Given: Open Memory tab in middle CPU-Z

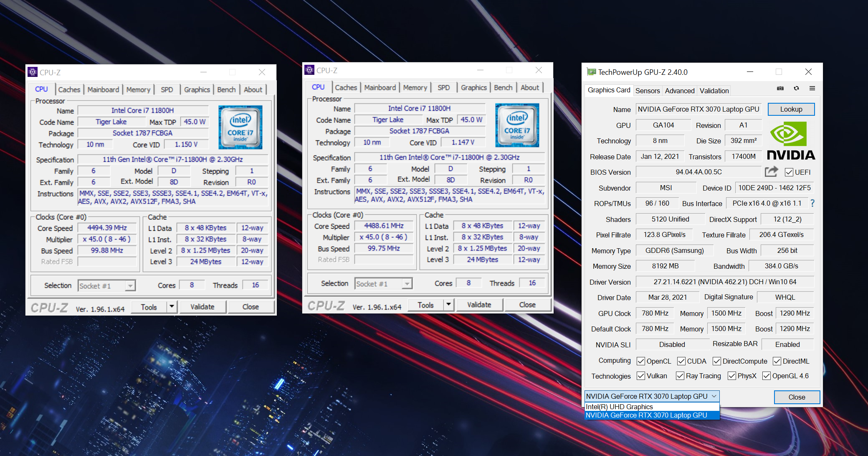Looking at the screenshot, I should click(415, 87).
